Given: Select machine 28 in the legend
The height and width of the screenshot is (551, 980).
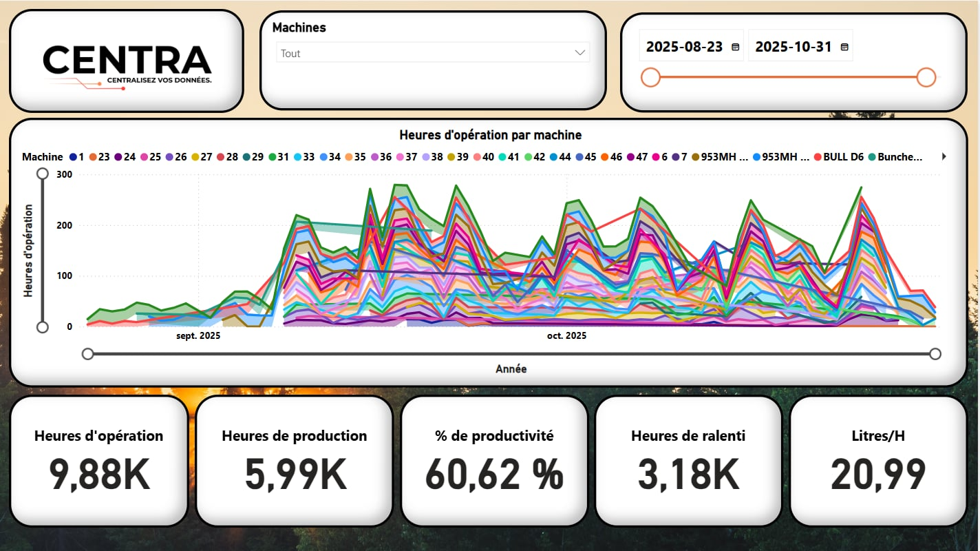Looking at the screenshot, I should click(227, 156).
